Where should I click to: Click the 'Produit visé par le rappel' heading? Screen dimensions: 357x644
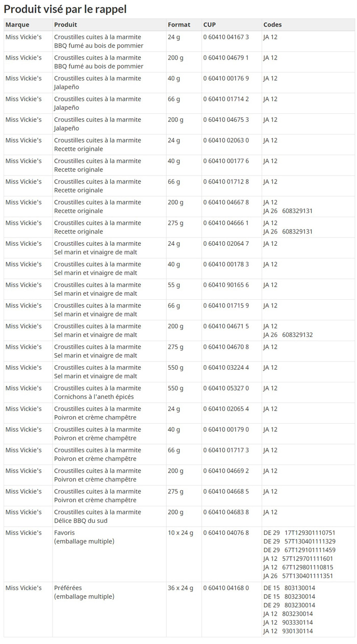65,9
